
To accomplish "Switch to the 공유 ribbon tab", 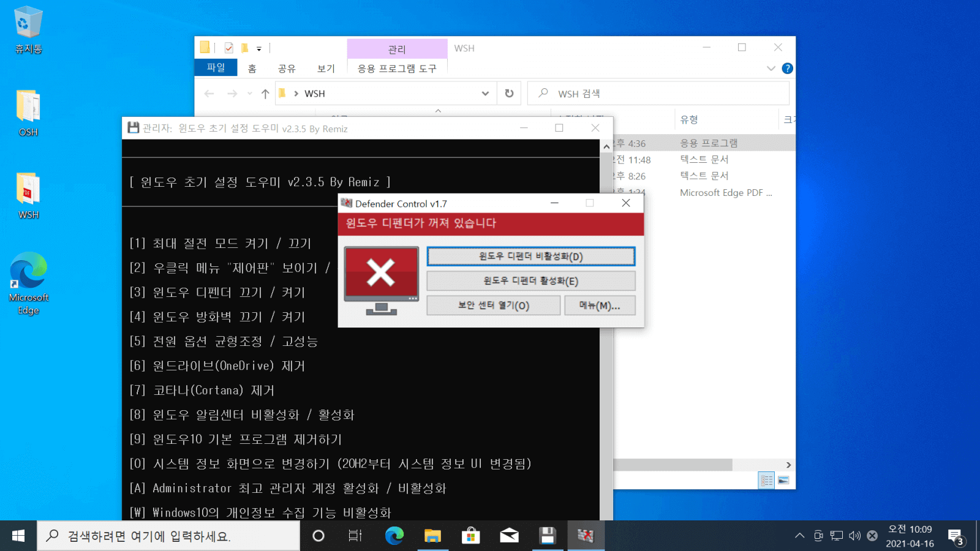I will [x=287, y=69].
